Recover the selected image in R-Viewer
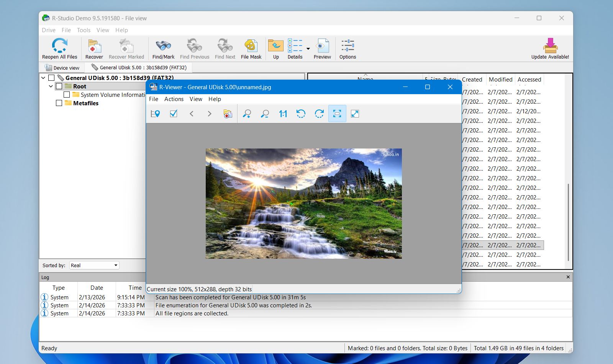Viewport: 613px width, 364px height. coord(228,113)
